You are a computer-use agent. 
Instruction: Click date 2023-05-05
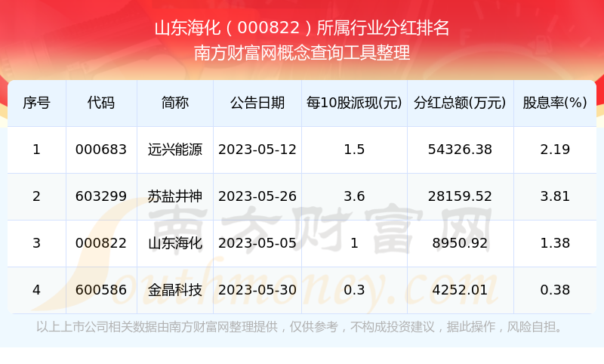click(x=257, y=243)
